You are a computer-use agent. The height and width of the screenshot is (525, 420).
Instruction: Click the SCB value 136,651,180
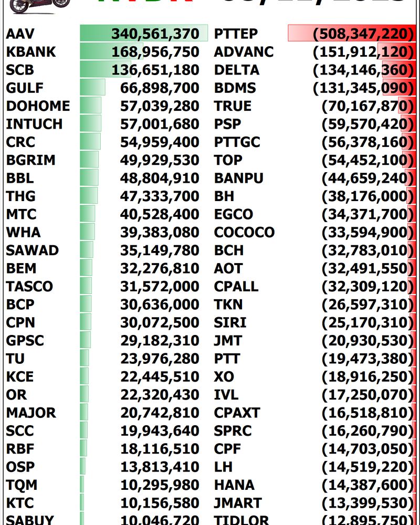point(155,70)
